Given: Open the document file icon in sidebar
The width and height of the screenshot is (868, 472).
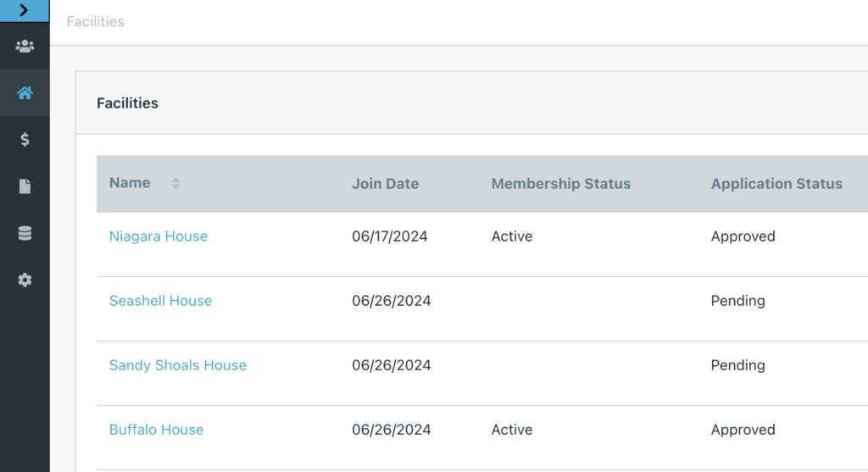Looking at the screenshot, I should coord(25,186).
